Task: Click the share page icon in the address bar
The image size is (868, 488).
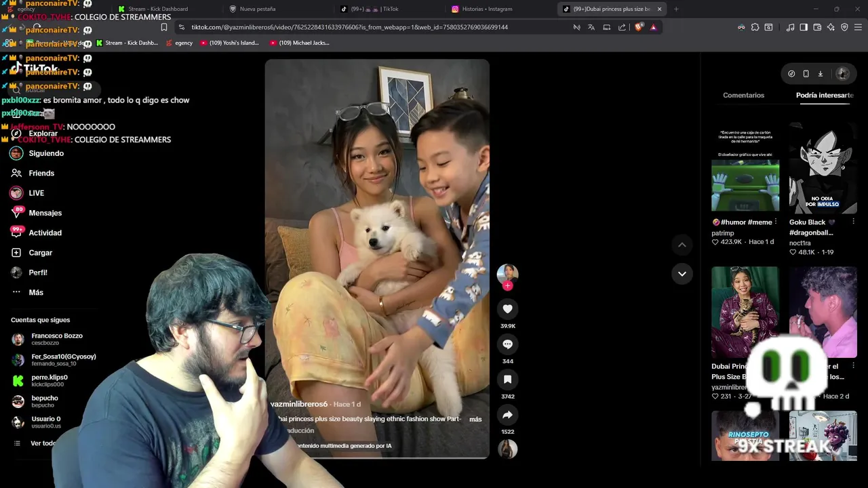Action: pyautogui.click(x=622, y=27)
